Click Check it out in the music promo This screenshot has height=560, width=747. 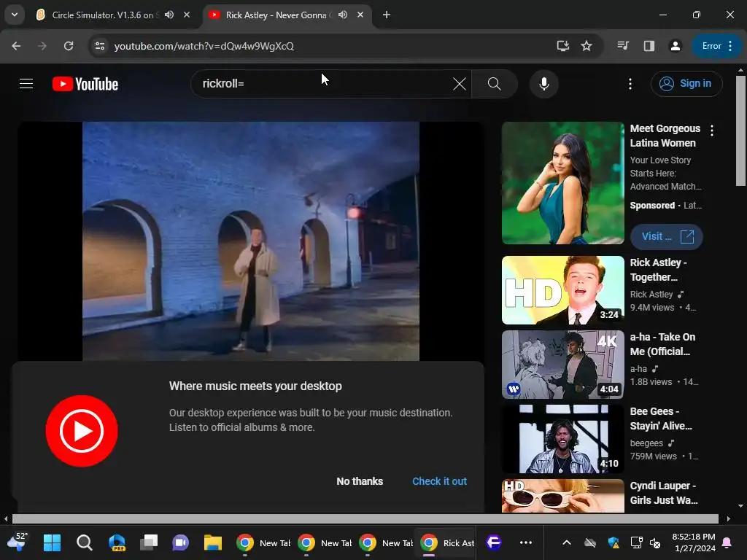pyautogui.click(x=439, y=481)
